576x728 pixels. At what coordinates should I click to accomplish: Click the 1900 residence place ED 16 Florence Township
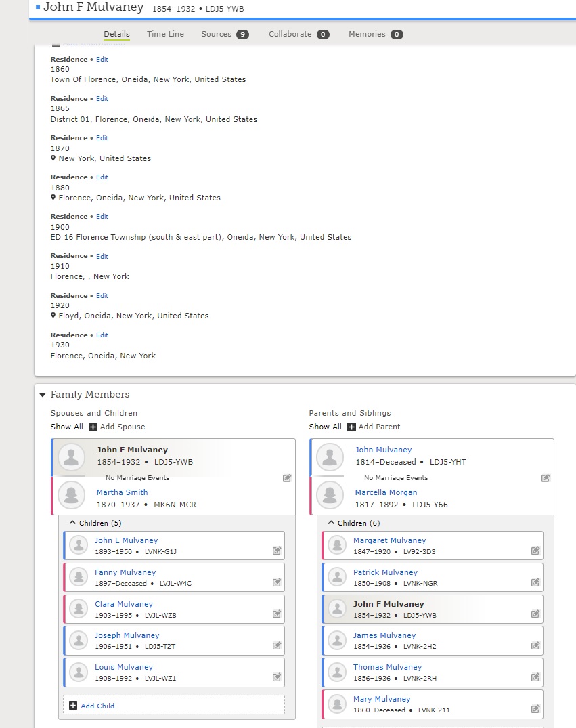pos(201,237)
